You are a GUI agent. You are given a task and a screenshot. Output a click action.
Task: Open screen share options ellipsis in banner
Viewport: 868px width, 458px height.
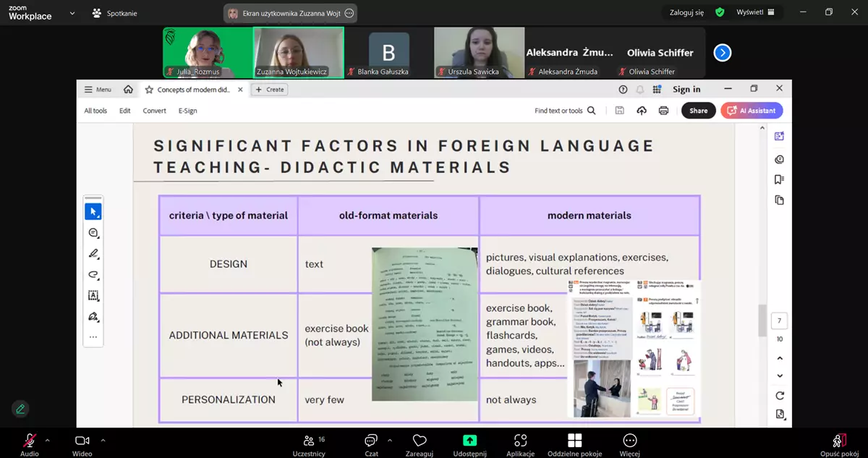(x=349, y=13)
